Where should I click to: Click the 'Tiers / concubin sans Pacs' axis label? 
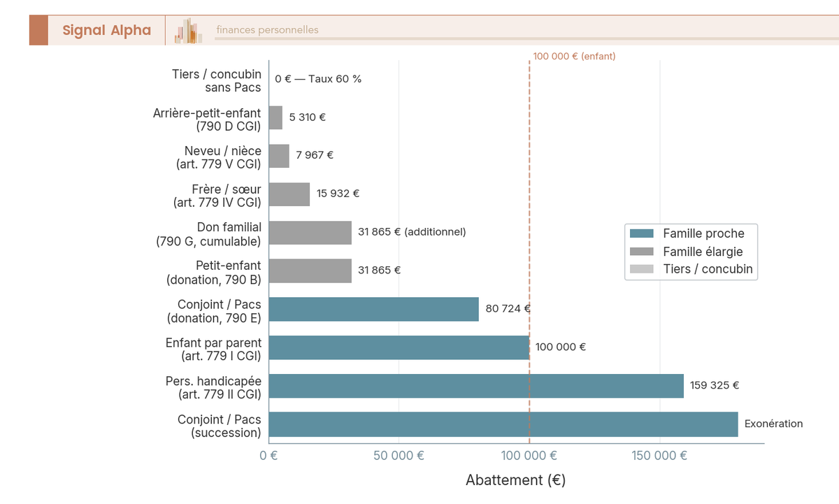click(217, 80)
